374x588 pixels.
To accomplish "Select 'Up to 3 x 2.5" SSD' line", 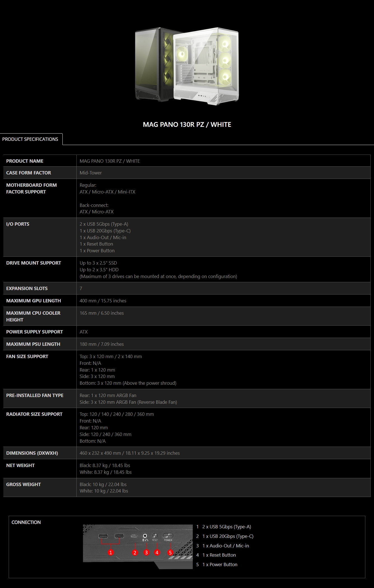I will coord(98,263).
